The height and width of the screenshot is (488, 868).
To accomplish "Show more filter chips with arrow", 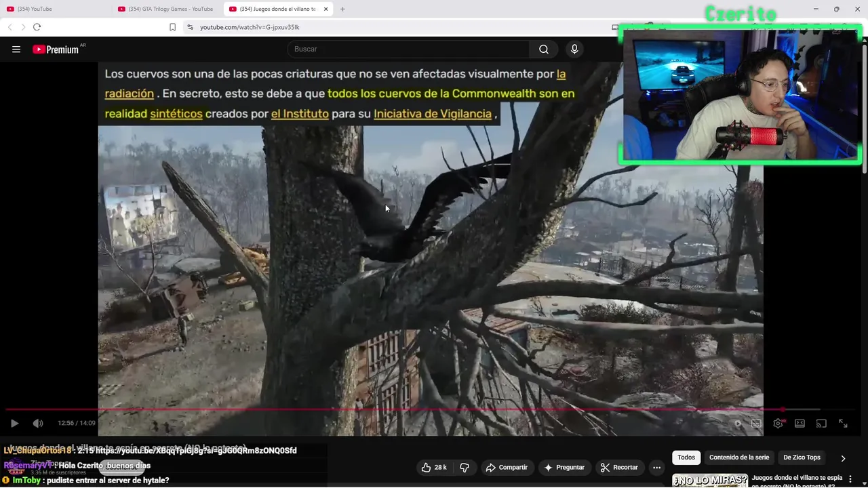I will pos(843,458).
